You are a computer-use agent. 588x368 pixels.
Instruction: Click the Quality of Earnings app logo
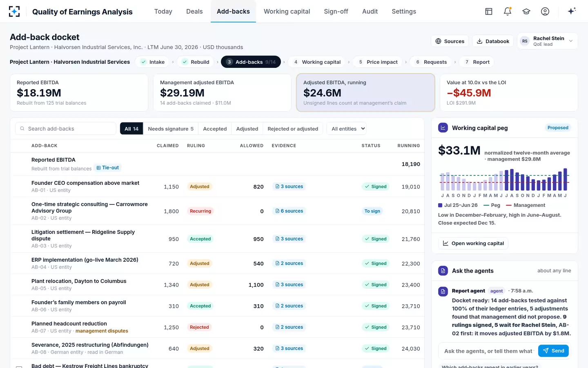(14, 11)
